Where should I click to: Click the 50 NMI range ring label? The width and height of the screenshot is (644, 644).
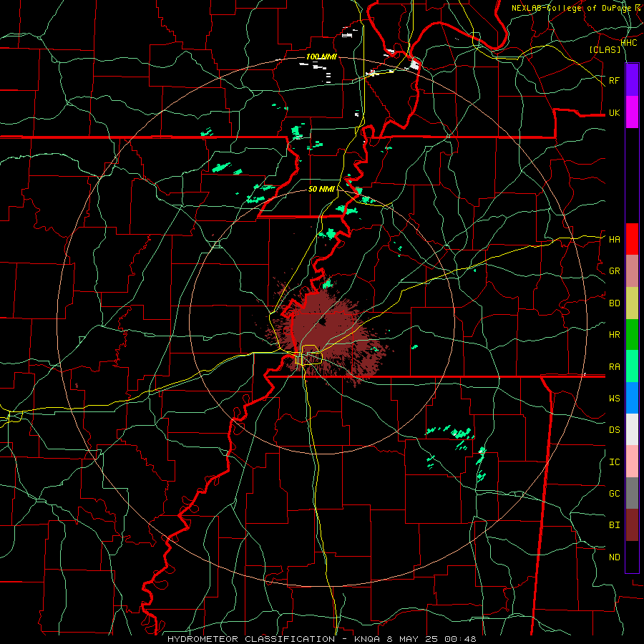pos(322,189)
